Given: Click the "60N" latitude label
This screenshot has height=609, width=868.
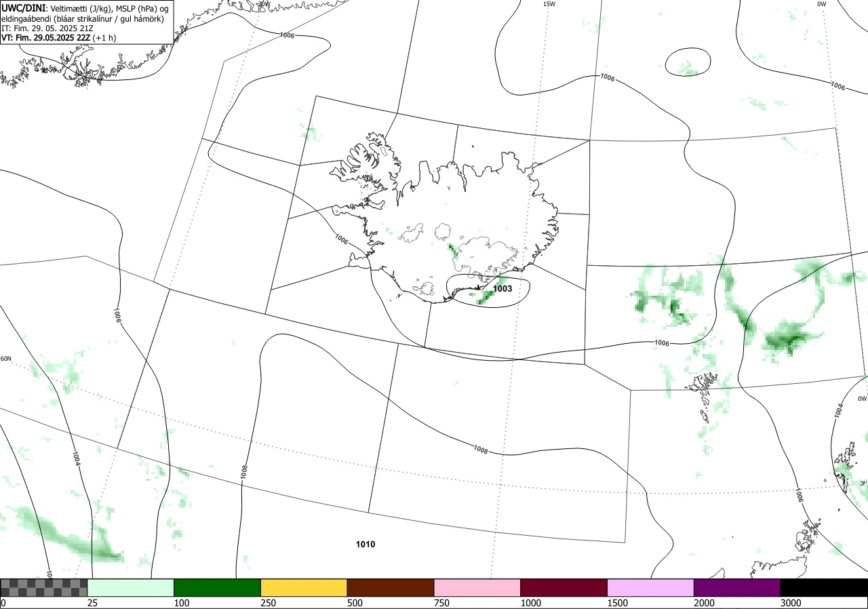Looking at the screenshot, I should point(5,359).
